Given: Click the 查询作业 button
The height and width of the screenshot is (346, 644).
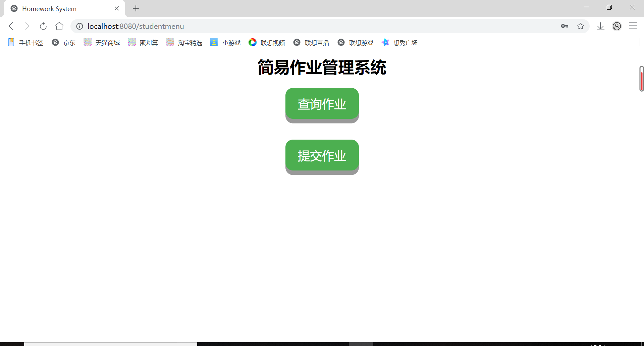Looking at the screenshot, I should (x=322, y=104).
